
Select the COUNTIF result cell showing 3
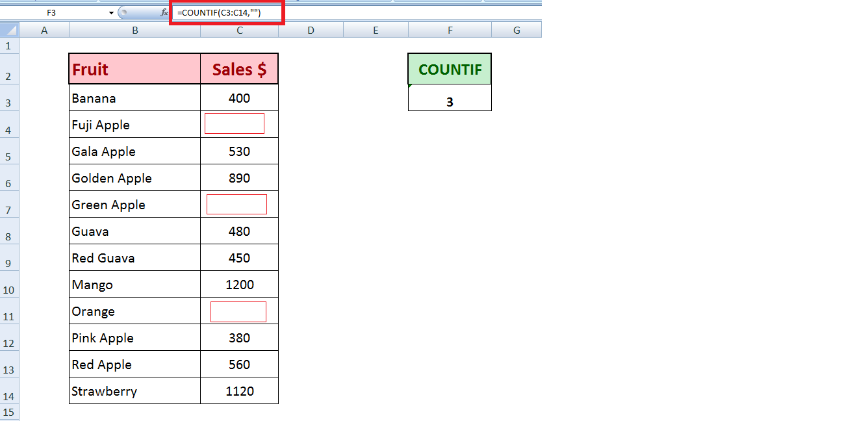(x=450, y=102)
